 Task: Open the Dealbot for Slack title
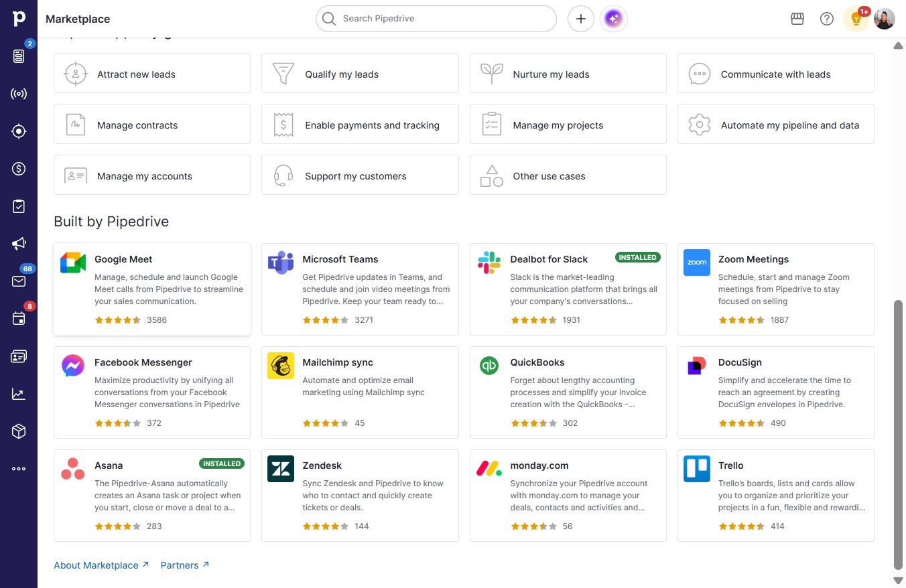pos(549,259)
